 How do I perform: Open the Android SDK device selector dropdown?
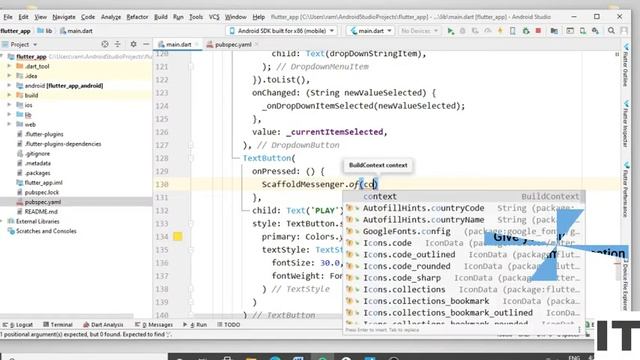tap(282, 31)
